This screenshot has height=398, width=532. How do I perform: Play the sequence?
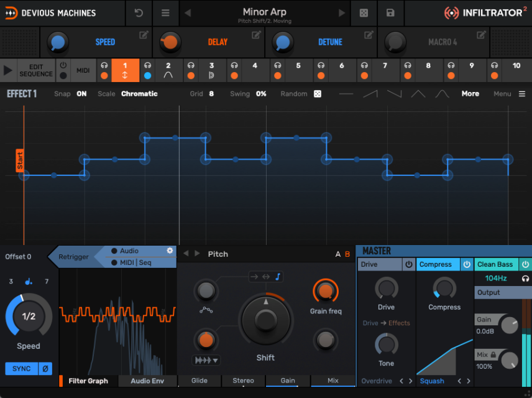[x=8, y=70]
